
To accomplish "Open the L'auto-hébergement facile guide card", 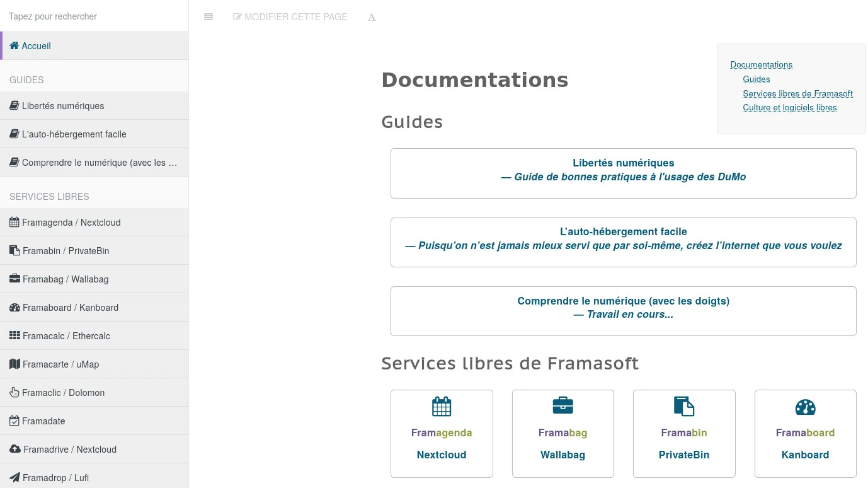I will [x=623, y=242].
